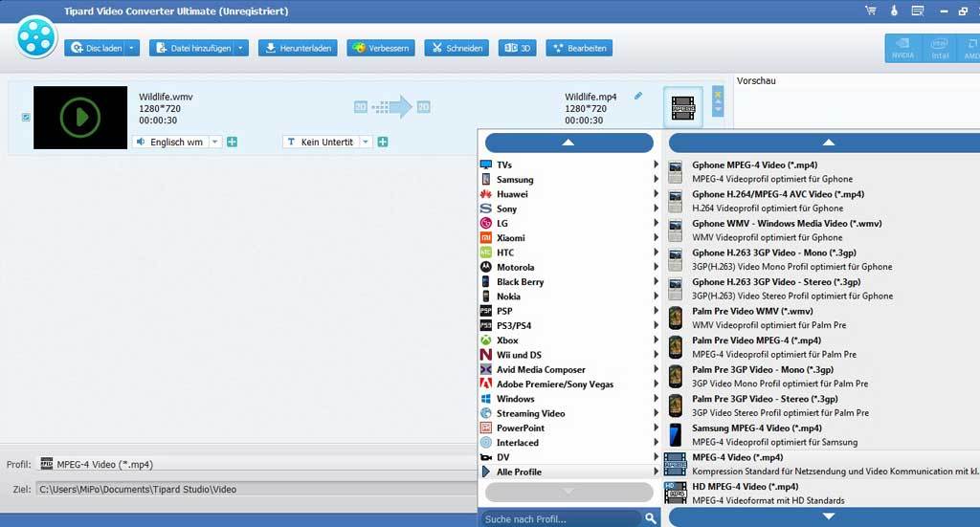Select the Streaming Video category
The width and height of the screenshot is (980, 527).
tap(568, 413)
